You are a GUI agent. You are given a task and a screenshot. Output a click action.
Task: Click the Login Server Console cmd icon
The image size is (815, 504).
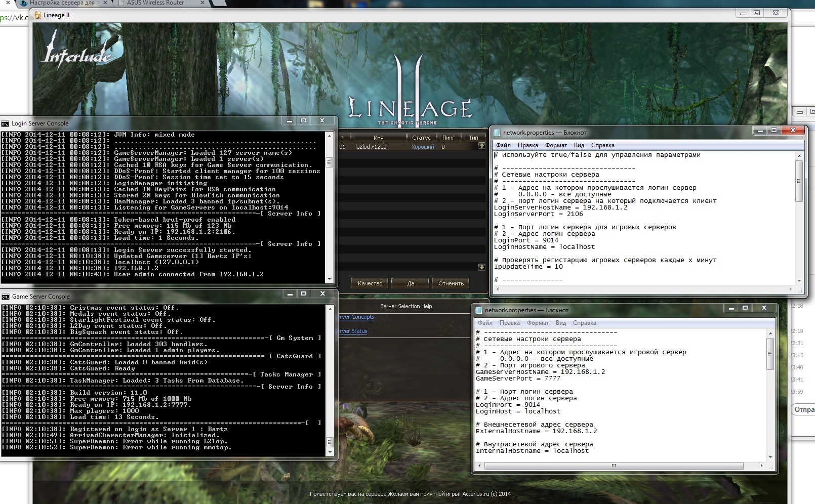click(x=5, y=123)
